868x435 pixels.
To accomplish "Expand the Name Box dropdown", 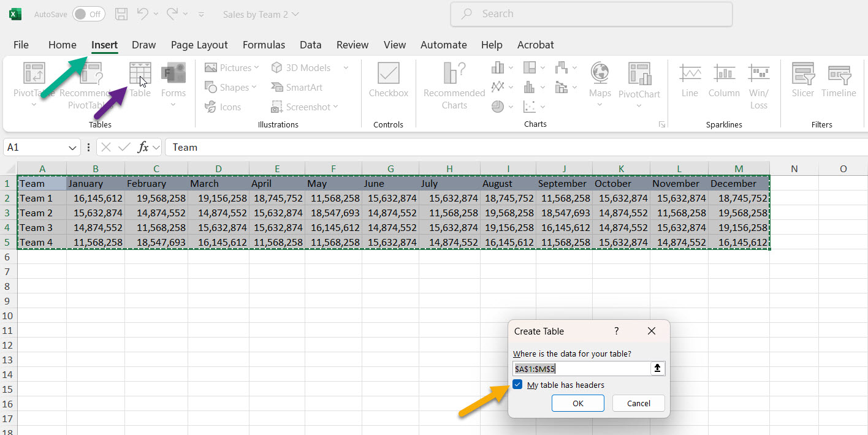I will (74, 148).
